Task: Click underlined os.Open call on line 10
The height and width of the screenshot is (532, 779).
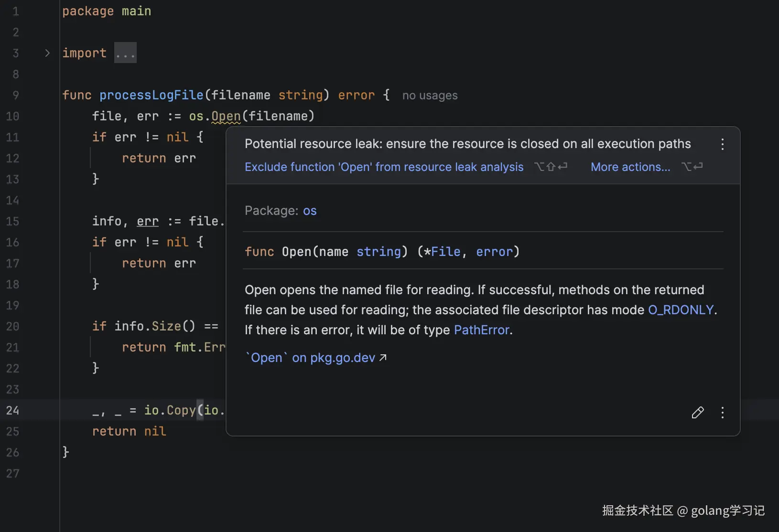Action: coord(226,116)
